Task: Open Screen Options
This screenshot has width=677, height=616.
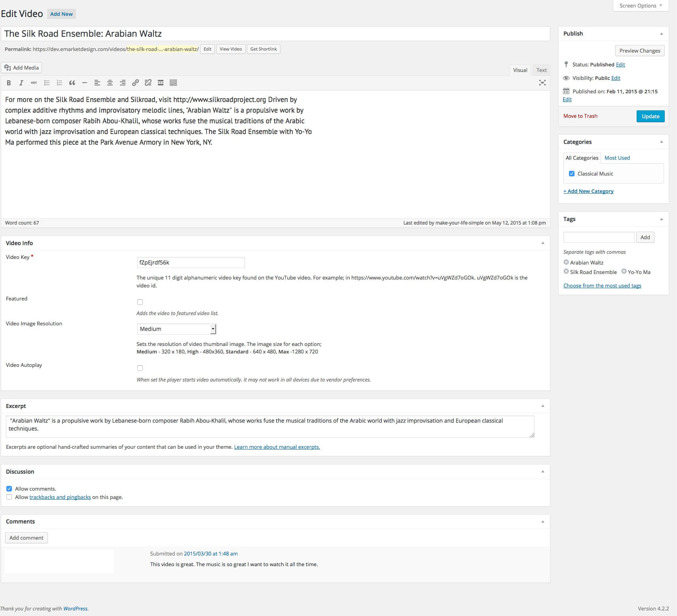Action: [640, 6]
